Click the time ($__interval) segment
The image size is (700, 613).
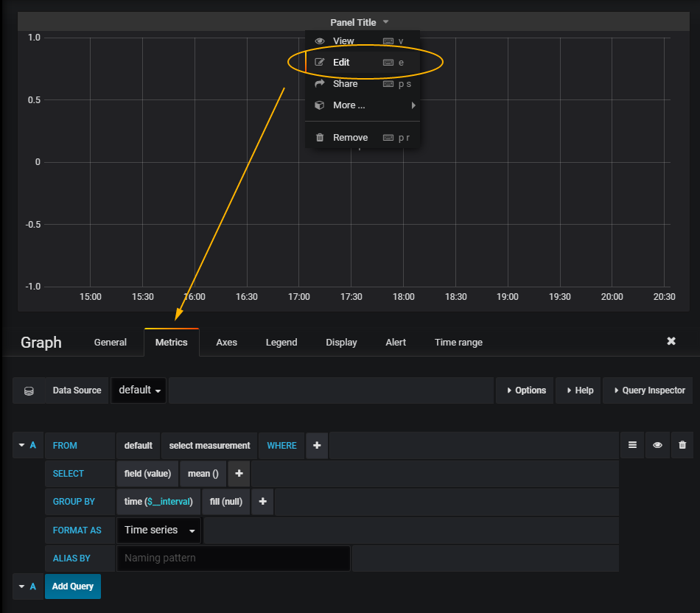(x=158, y=502)
